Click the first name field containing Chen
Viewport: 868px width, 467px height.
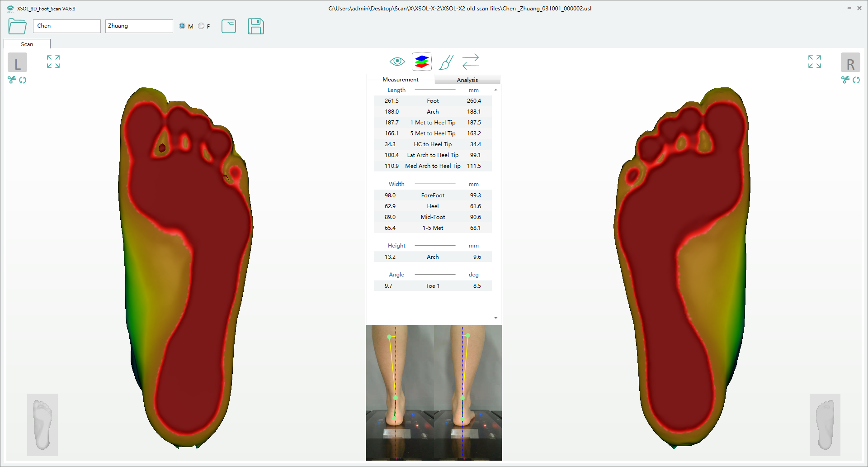66,26
